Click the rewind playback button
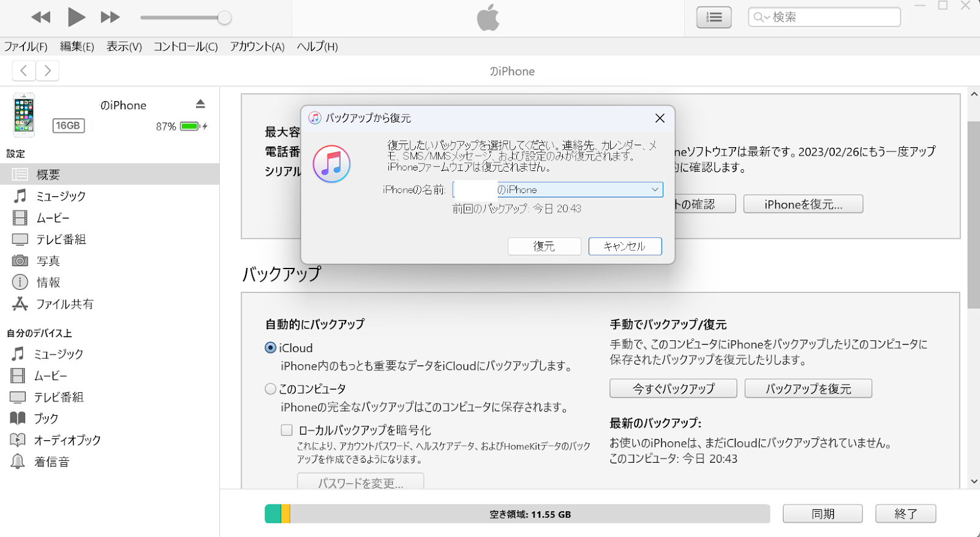980x537 pixels. [40, 17]
